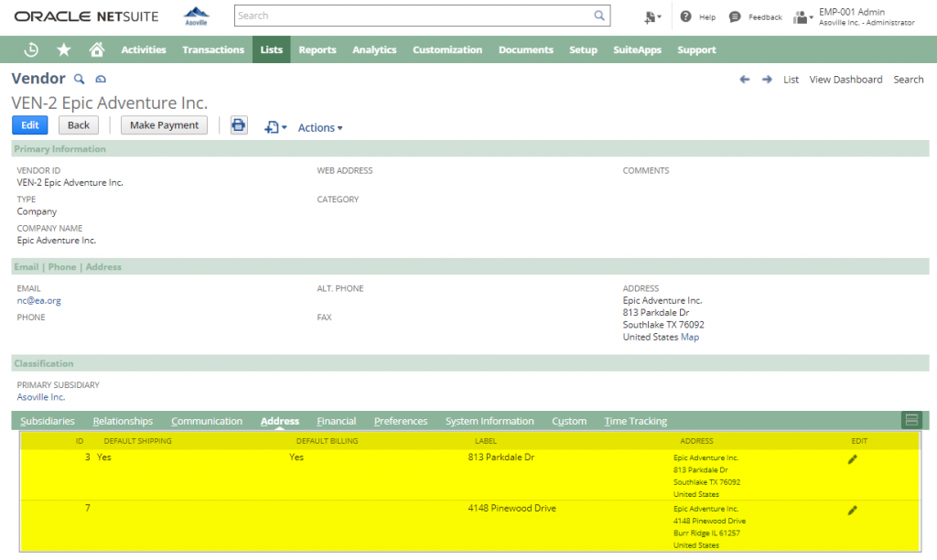937x560 pixels.
Task: Open the New document dropdown icon
Action: [275, 127]
